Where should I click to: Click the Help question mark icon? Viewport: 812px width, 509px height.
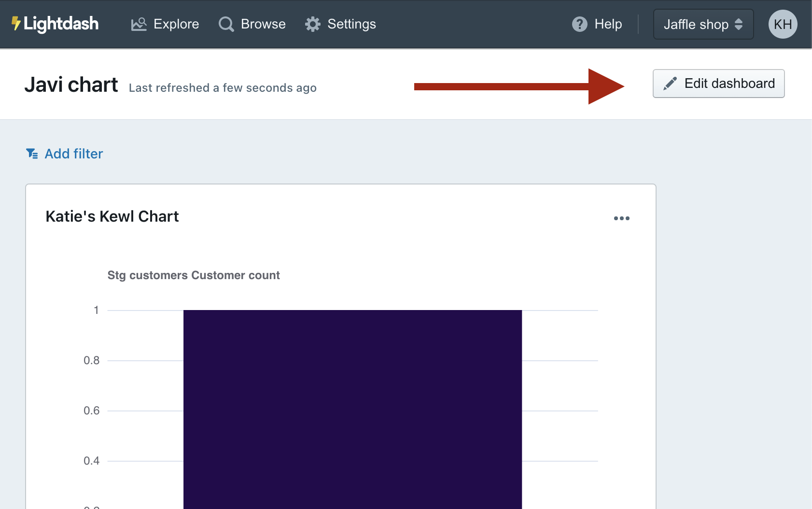(579, 24)
